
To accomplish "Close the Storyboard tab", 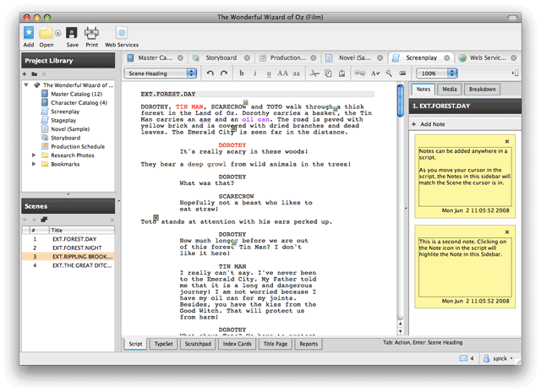I will tap(247, 58).
